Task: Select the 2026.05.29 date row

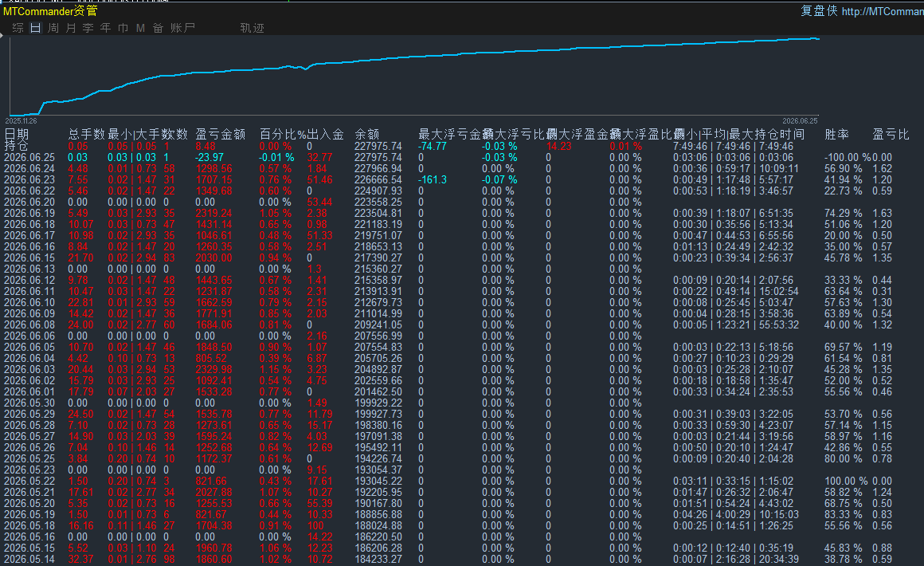Action: point(29,414)
